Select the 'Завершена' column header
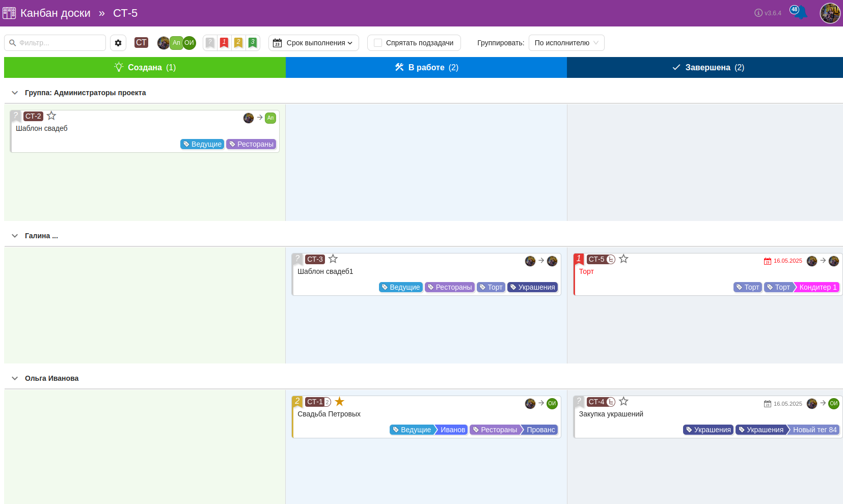Viewport: 843px width, 504px height. click(x=708, y=67)
